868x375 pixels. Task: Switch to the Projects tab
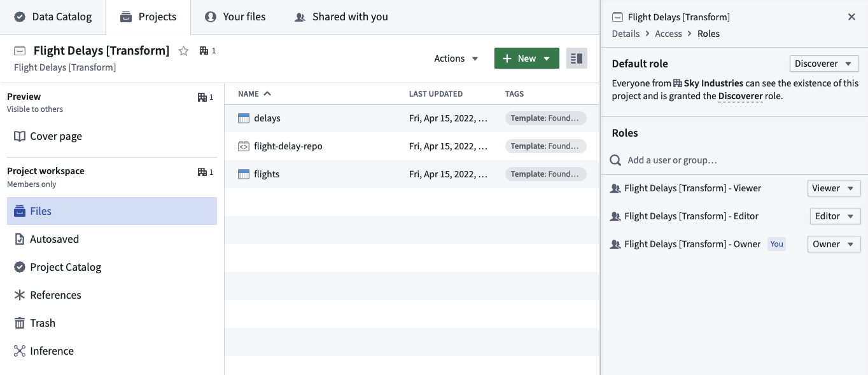pyautogui.click(x=148, y=17)
